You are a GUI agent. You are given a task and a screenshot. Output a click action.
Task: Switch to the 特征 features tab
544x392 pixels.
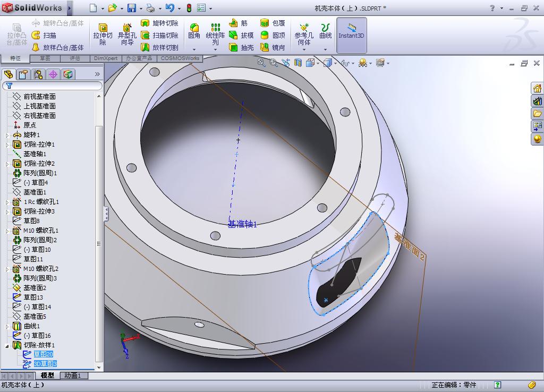pos(15,58)
